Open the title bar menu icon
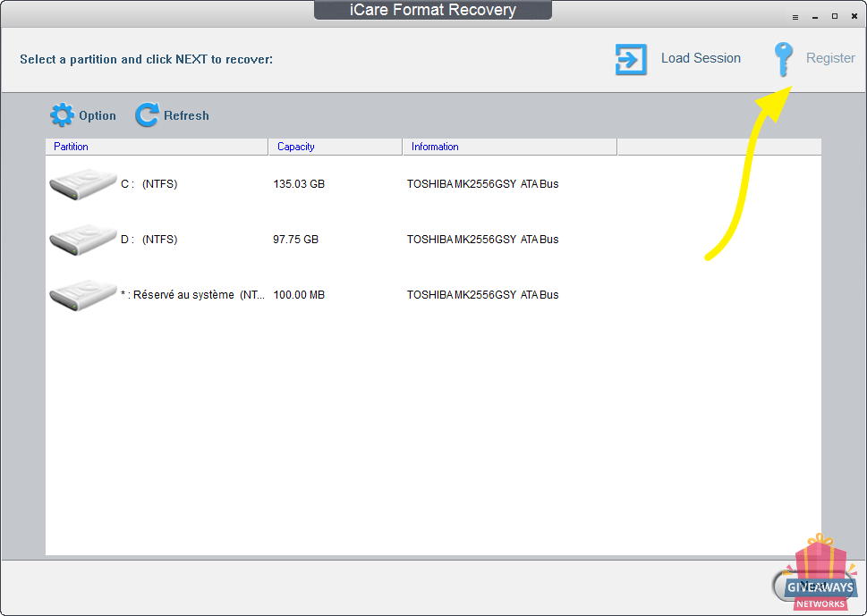This screenshot has width=867, height=616. click(x=795, y=17)
